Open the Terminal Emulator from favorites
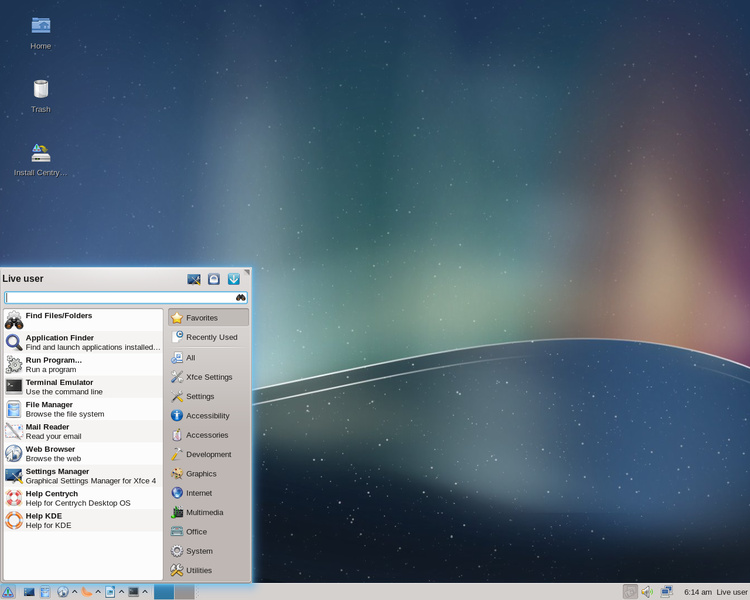 83,387
